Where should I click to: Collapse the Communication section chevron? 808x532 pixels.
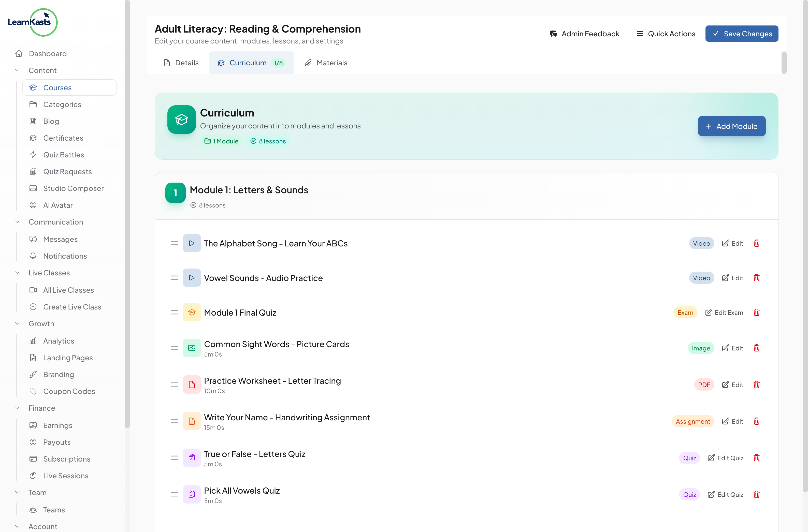tap(18, 222)
